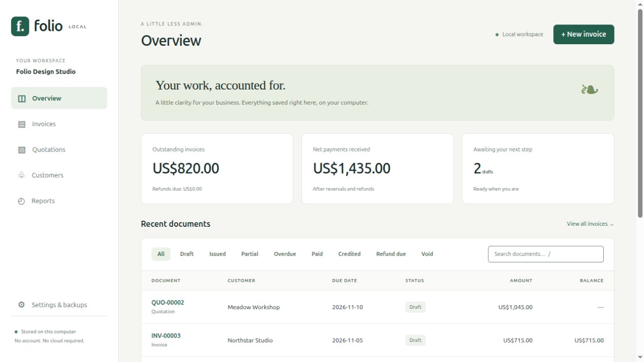
Task: Click the Recent documents heading
Action: click(x=176, y=224)
